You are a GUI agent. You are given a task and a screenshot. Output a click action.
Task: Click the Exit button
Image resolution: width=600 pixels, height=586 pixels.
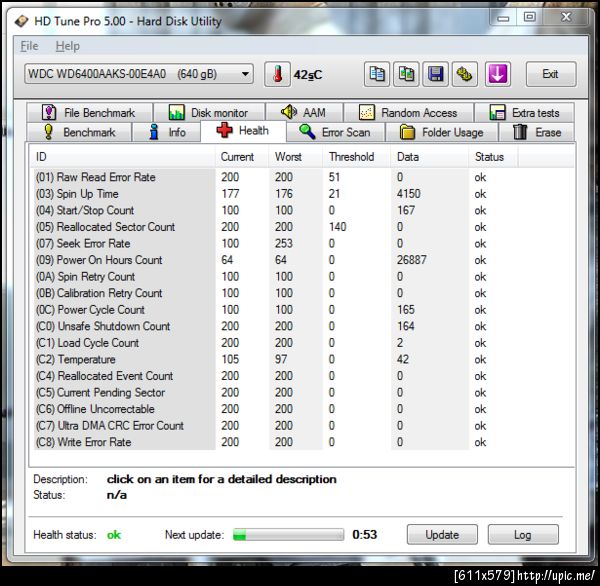click(551, 74)
